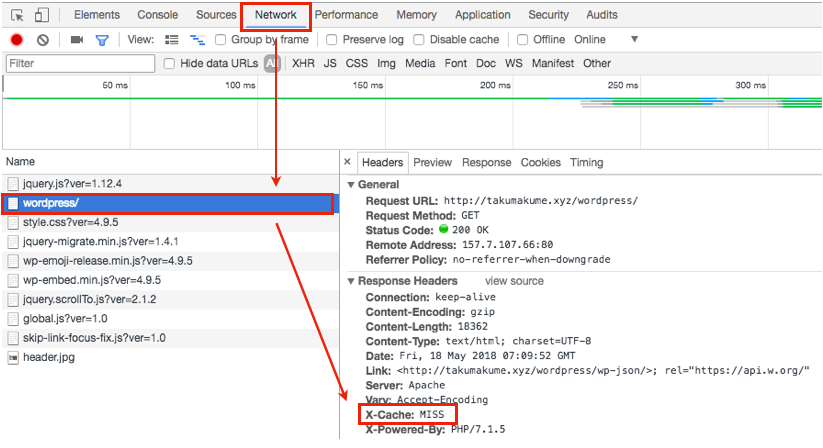Switch to the large request rows view icon
The image size is (823, 448).
(172, 40)
